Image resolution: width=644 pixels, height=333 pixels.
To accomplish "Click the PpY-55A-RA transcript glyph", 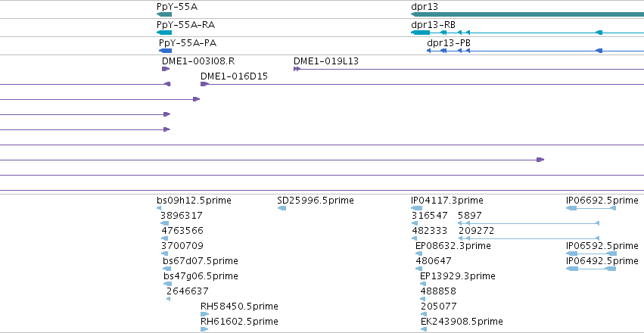I will 164,33.
